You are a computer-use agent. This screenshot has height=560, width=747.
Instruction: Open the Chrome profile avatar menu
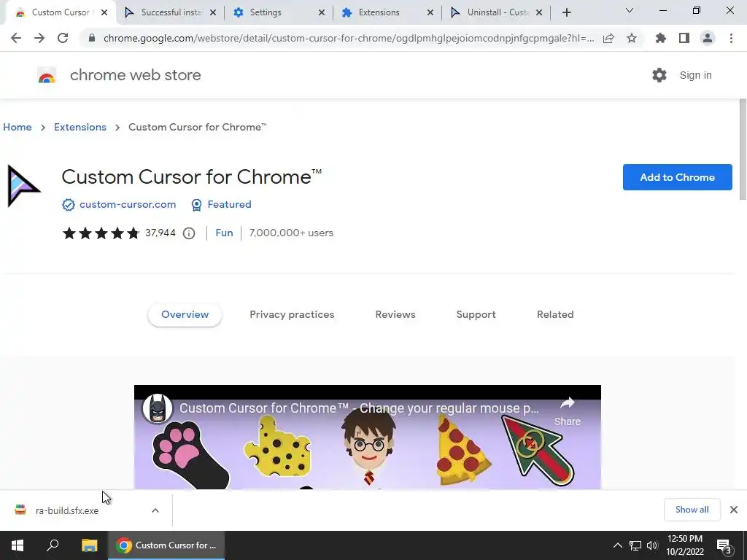pyautogui.click(x=708, y=38)
